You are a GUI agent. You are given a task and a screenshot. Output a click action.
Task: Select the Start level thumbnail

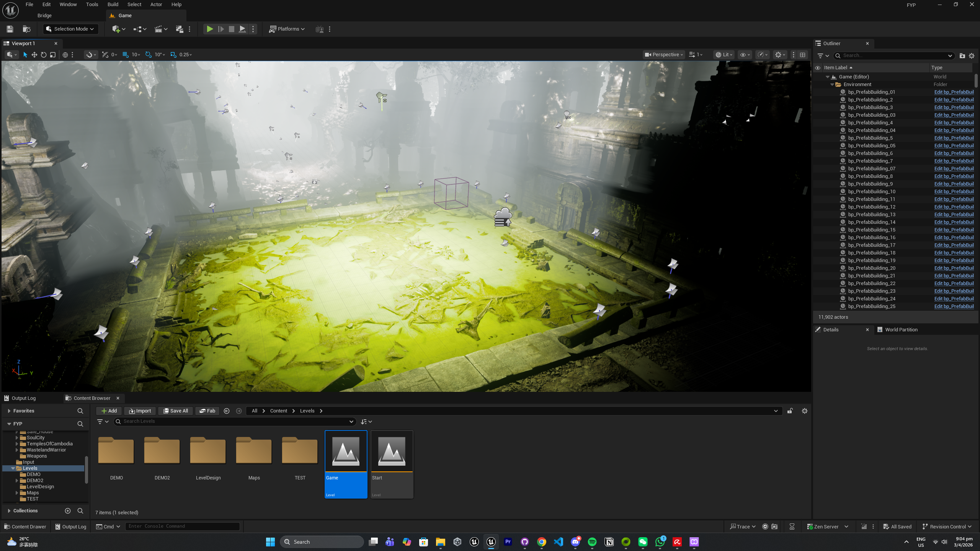point(392,463)
